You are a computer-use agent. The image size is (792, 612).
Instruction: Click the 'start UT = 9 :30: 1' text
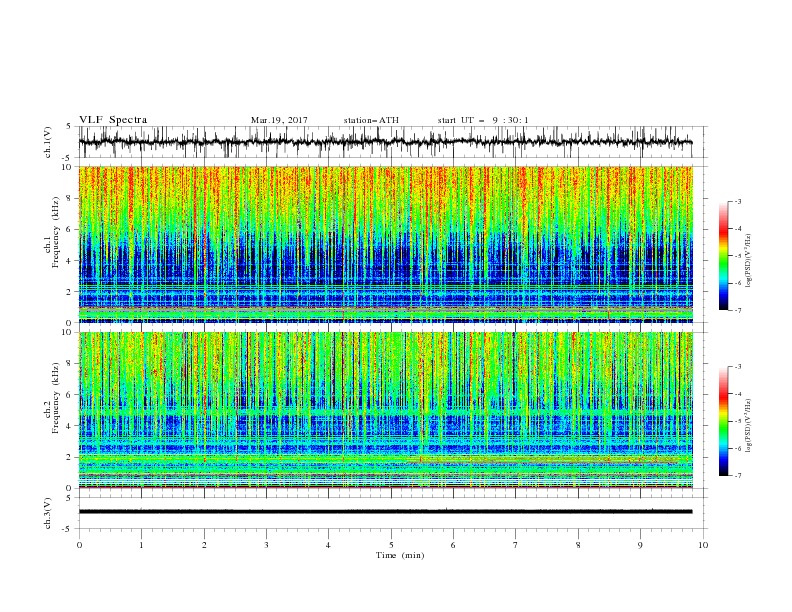(483, 120)
